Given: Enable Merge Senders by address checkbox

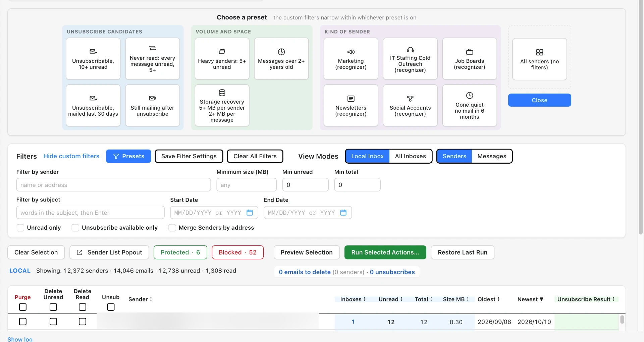Looking at the screenshot, I should 172,228.
